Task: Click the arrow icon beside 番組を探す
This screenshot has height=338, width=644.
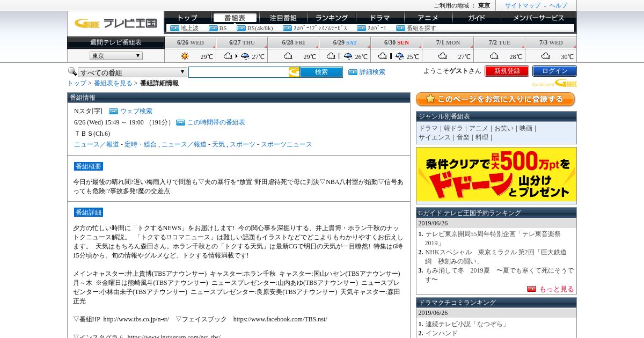Action: tap(400, 28)
